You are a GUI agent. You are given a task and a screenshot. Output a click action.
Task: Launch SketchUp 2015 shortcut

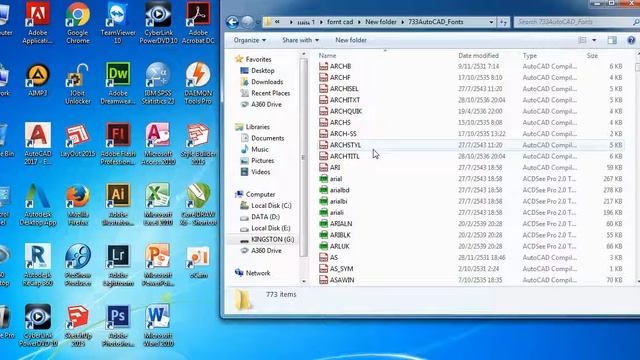pos(78,326)
